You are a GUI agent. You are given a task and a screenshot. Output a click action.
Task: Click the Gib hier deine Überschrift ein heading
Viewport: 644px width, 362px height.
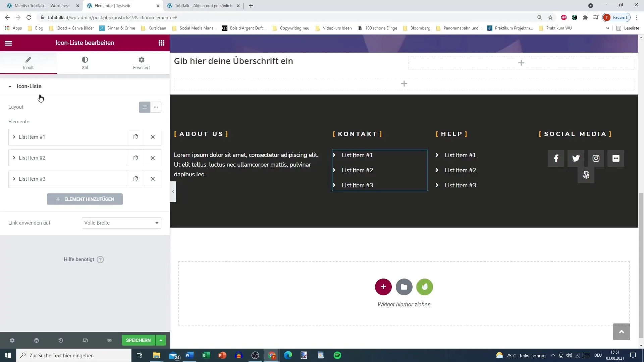click(233, 61)
